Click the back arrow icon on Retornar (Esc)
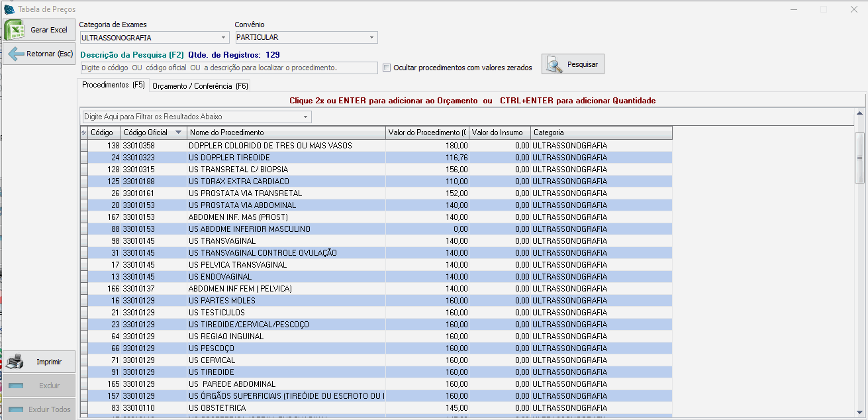 pos(15,54)
